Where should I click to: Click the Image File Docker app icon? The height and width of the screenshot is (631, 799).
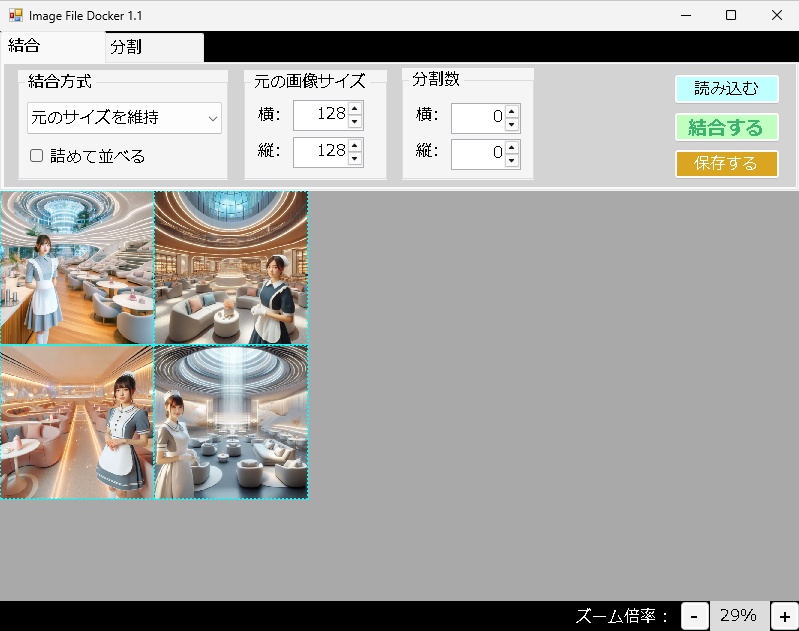point(16,15)
